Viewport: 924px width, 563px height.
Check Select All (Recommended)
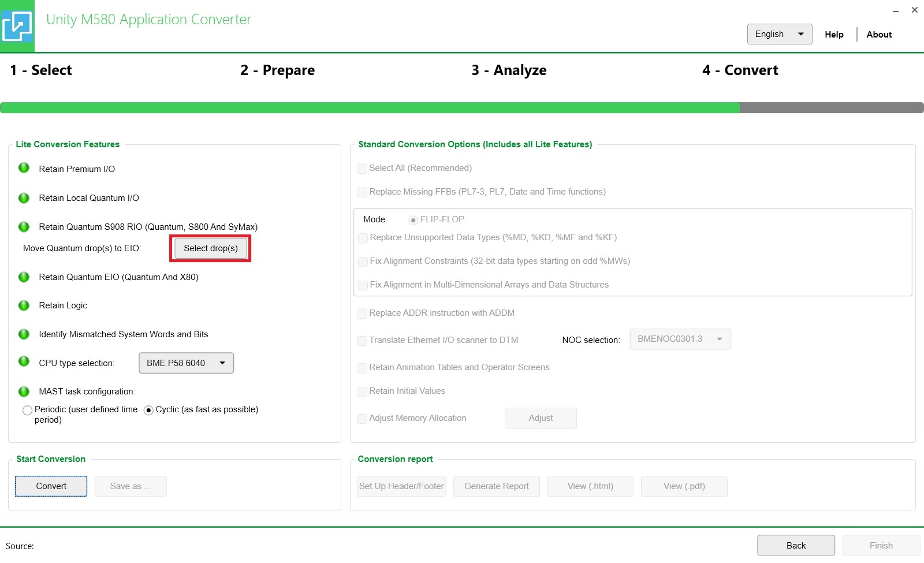(x=362, y=169)
